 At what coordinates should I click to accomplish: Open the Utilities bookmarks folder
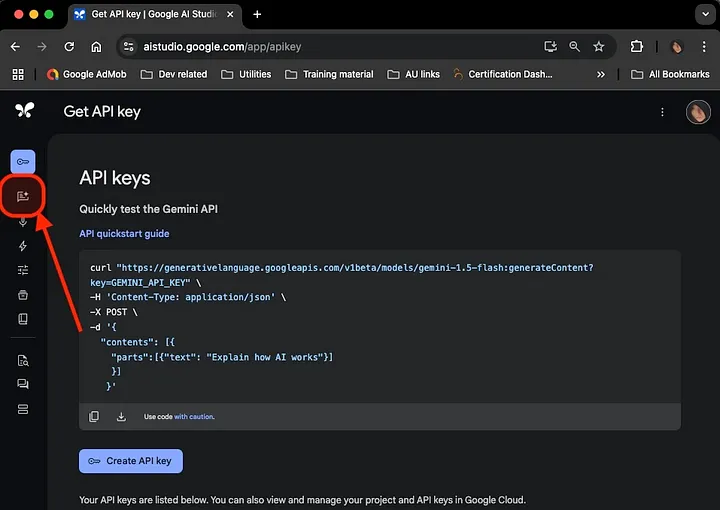(246, 74)
